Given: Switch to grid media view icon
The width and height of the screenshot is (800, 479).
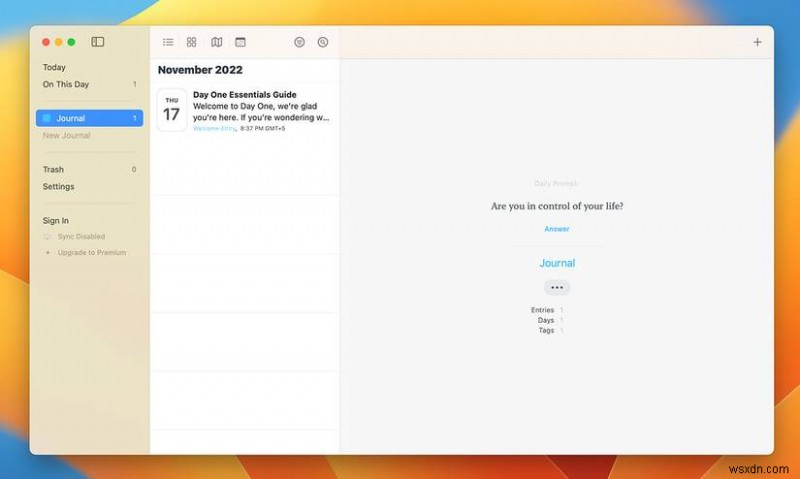Looking at the screenshot, I should tap(191, 42).
